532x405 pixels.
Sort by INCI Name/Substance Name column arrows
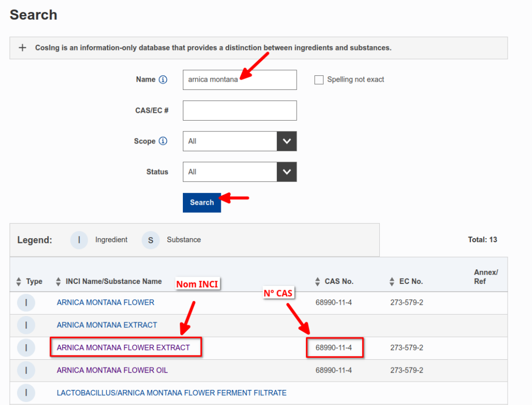pyautogui.click(x=58, y=282)
